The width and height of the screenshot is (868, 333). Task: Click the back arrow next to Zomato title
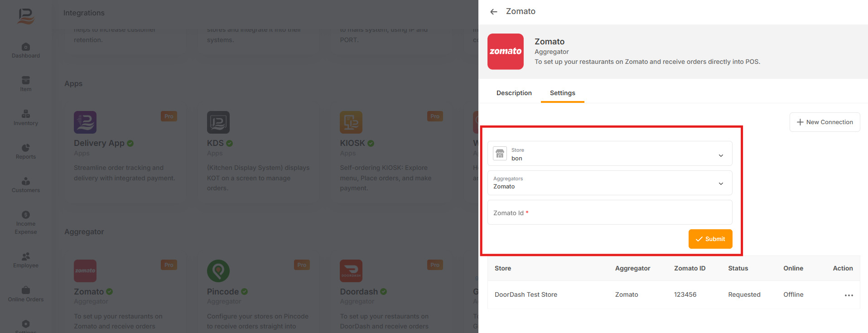[494, 12]
